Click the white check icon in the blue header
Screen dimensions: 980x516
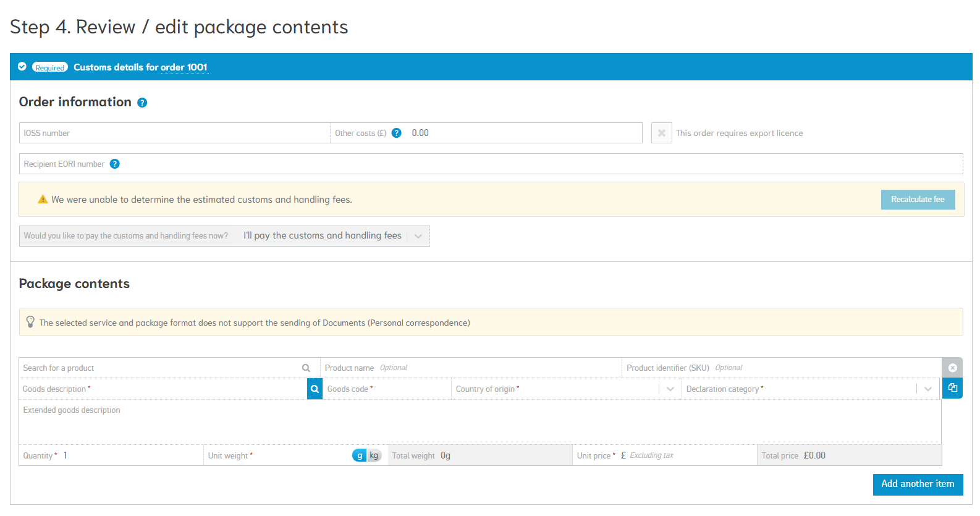pos(22,67)
